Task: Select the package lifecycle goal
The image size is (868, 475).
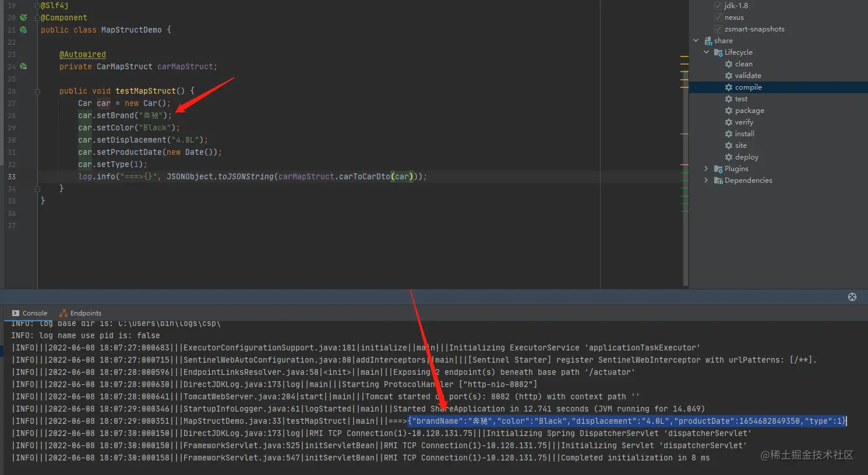Action: (750, 111)
